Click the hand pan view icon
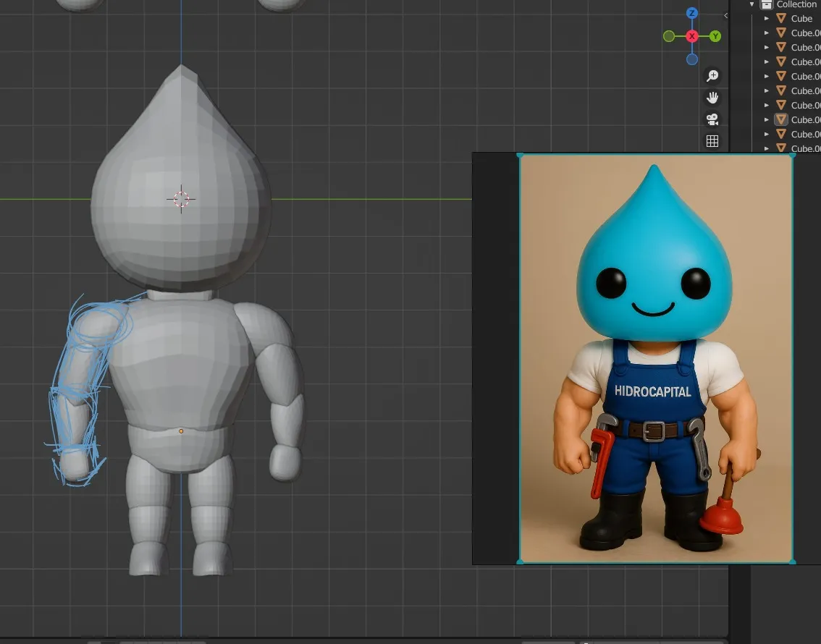Image resolution: width=821 pixels, height=644 pixels. (712, 98)
